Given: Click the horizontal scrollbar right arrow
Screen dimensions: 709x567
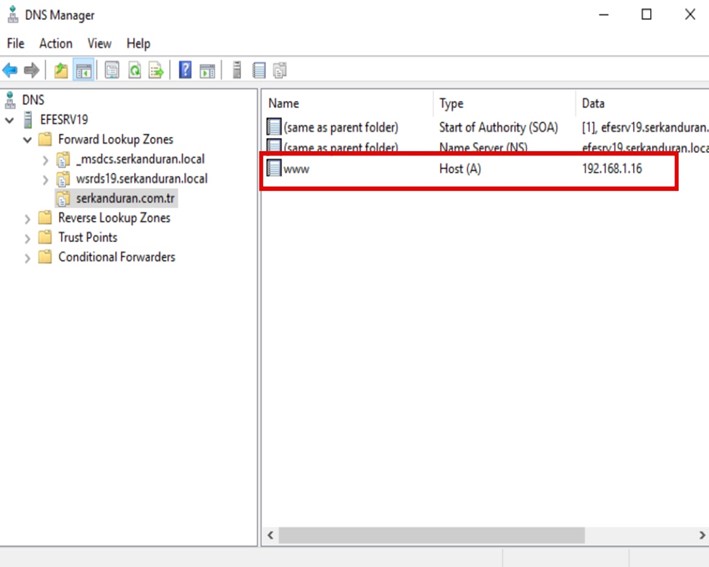Looking at the screenshot, I should coord(701,536).
